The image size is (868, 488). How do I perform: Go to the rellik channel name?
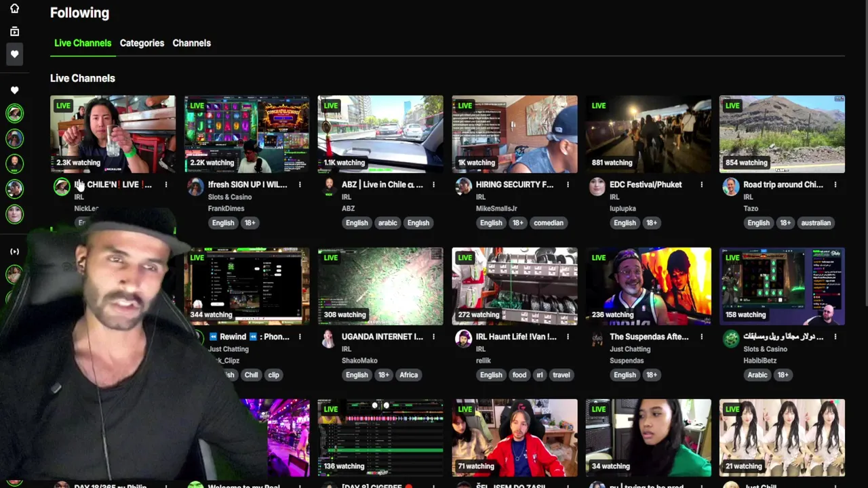point(484,361)
